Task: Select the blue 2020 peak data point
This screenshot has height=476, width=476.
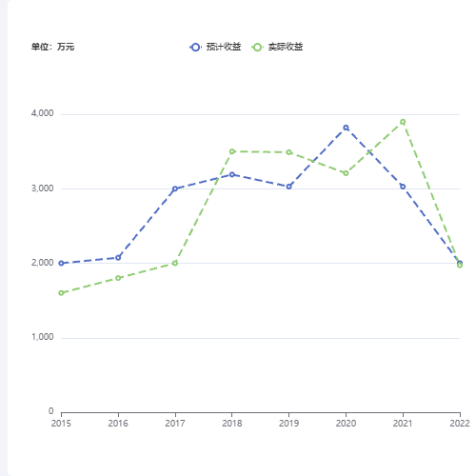Action: point(346,128)
